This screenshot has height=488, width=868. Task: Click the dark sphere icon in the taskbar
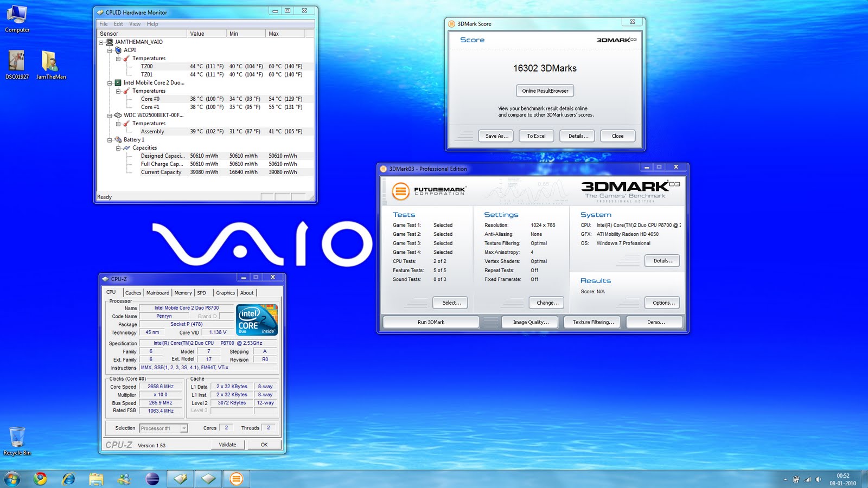coord(152,479)
